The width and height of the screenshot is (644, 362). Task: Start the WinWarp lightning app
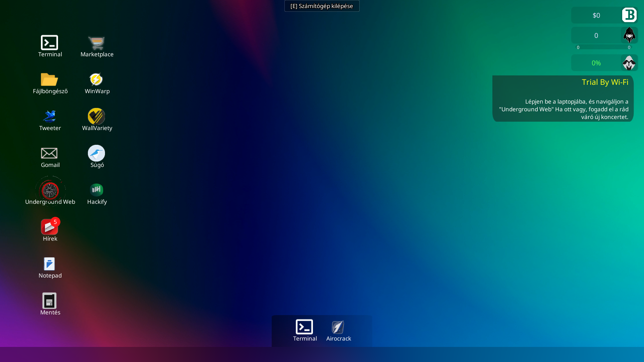tap(97, 80)
